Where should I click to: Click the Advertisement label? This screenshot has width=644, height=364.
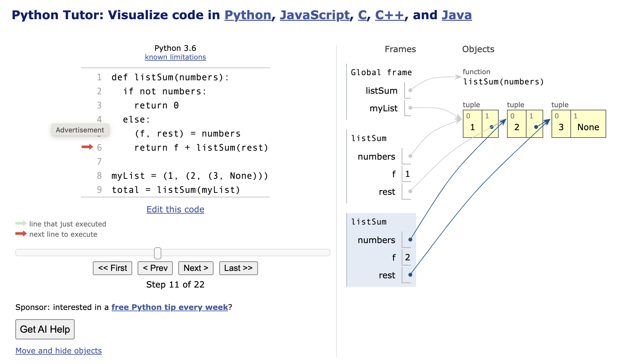click(x=80, y=130)
